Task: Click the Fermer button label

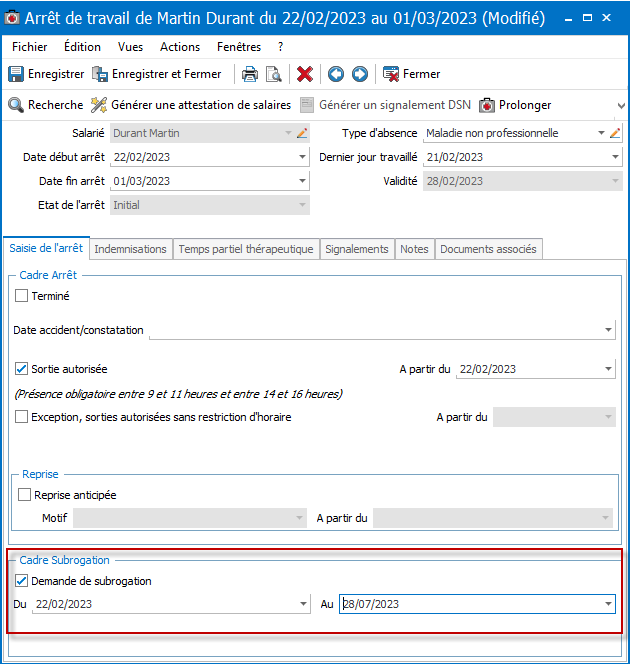Action: [422, 74]
